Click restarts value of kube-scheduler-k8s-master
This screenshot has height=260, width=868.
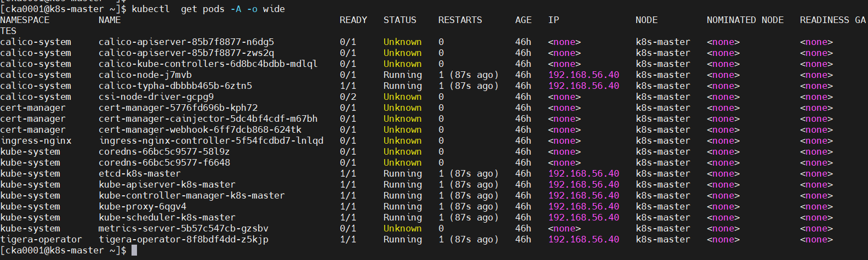[x=469, y=217]
